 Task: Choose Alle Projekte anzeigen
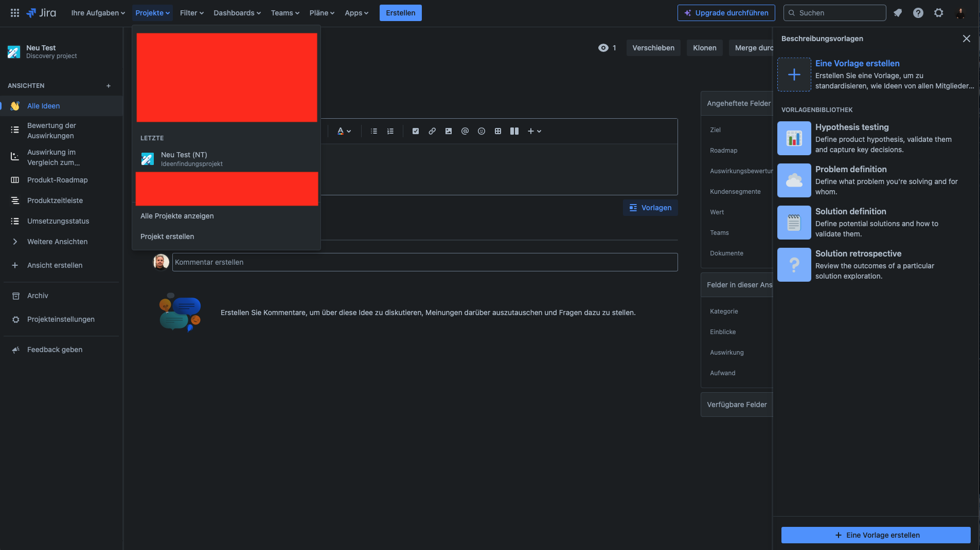(226, 216)
